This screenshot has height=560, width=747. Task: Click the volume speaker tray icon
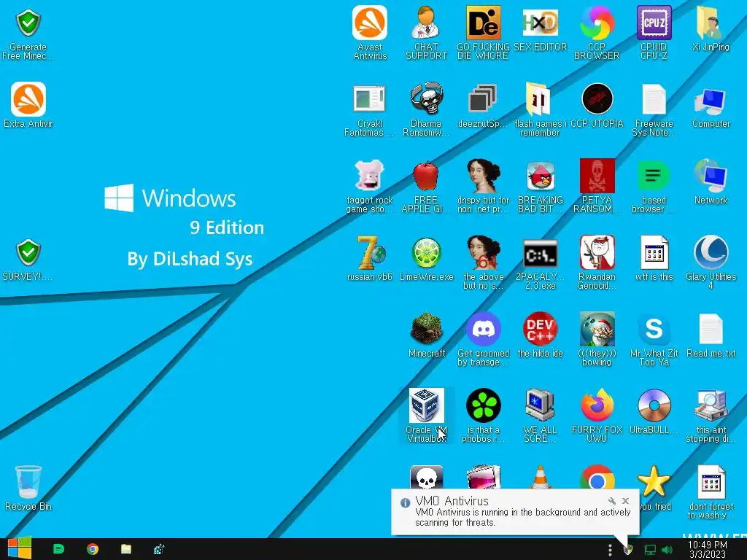click(x=667, y=550)
